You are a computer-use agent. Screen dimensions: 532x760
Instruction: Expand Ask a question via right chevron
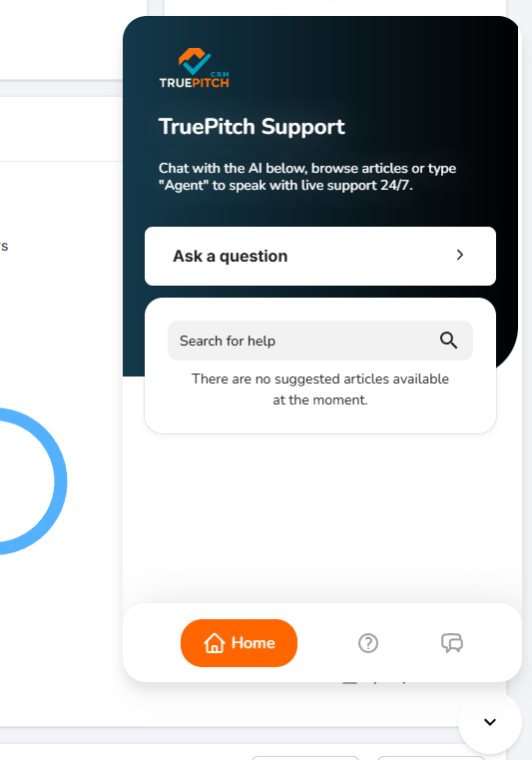coord(460,255)
